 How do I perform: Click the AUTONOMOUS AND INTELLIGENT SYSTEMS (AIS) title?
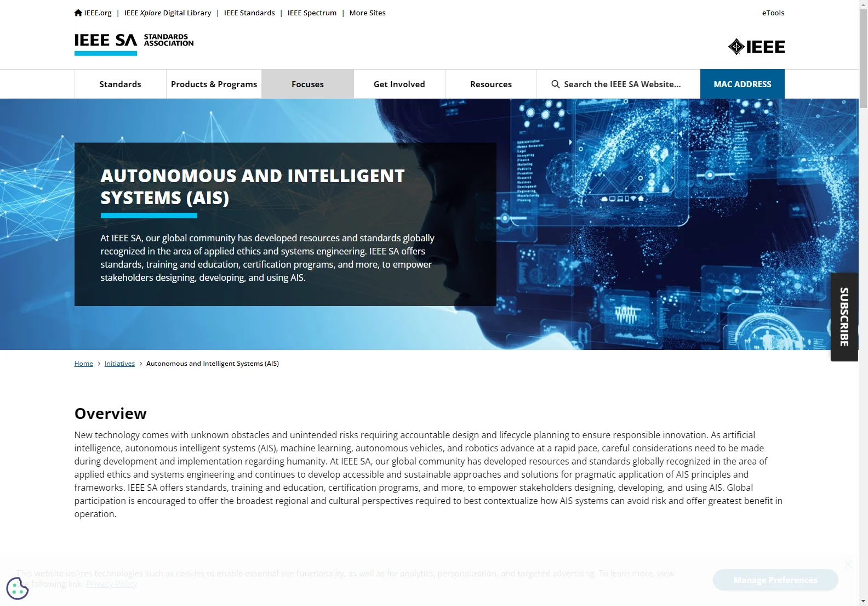[x=252, y=186]
